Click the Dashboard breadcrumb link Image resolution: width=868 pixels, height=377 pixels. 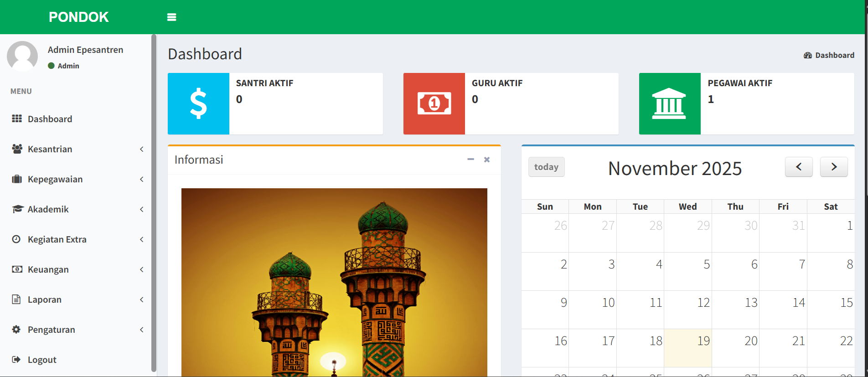(834, 55)
